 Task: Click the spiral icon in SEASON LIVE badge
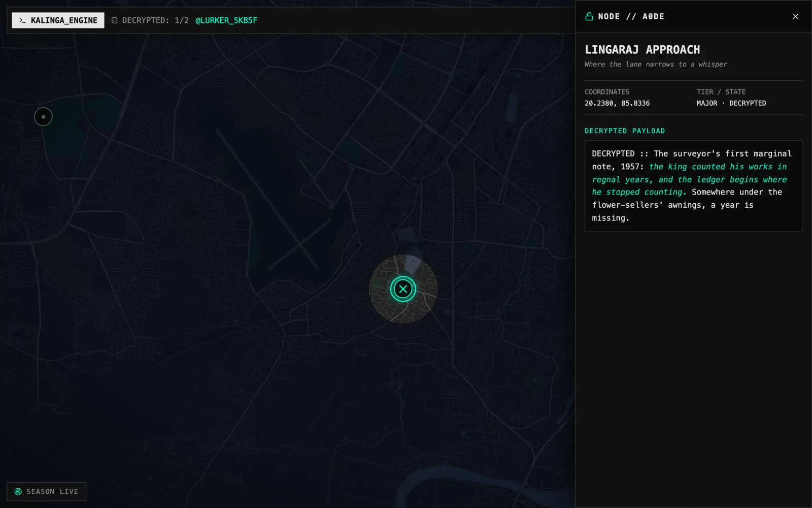point(18,491)
